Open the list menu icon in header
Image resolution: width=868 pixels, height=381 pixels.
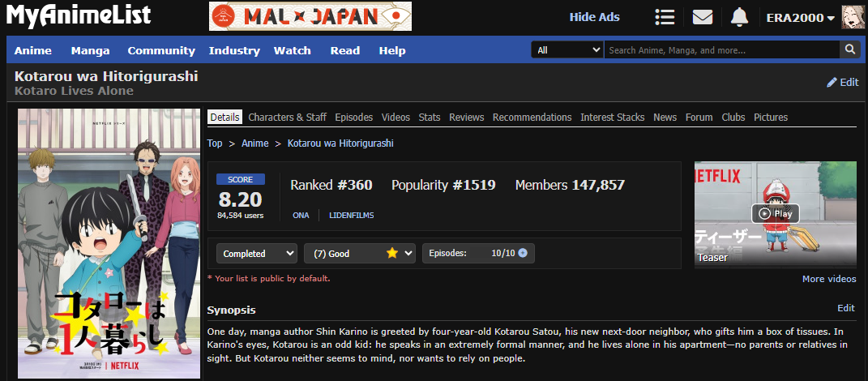coord(665,17)
